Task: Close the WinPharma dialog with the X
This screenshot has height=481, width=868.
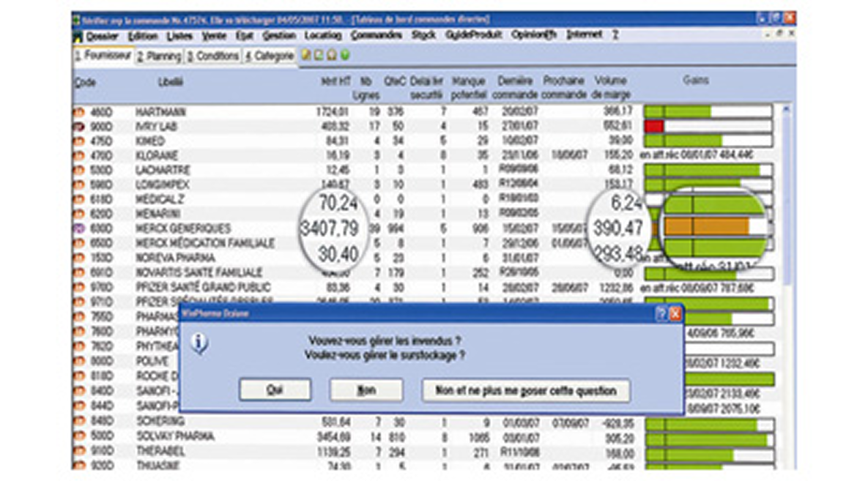Action: [x=675, y=313]
